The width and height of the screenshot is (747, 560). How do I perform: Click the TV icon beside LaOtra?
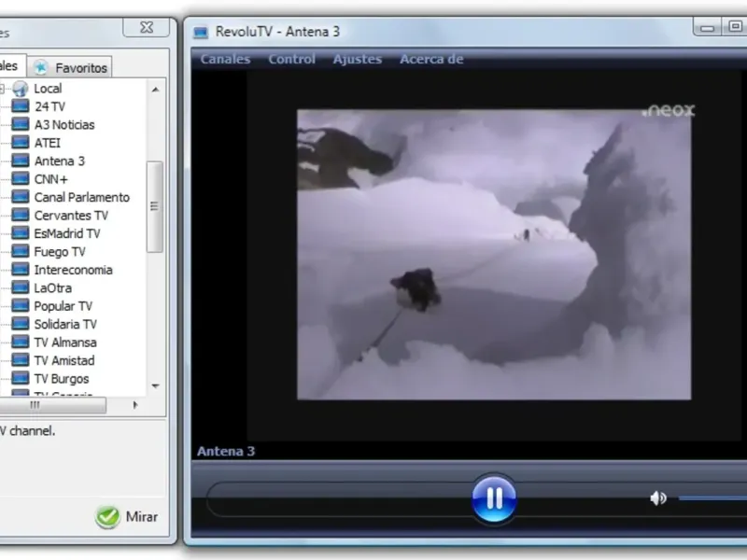point(20,287)
